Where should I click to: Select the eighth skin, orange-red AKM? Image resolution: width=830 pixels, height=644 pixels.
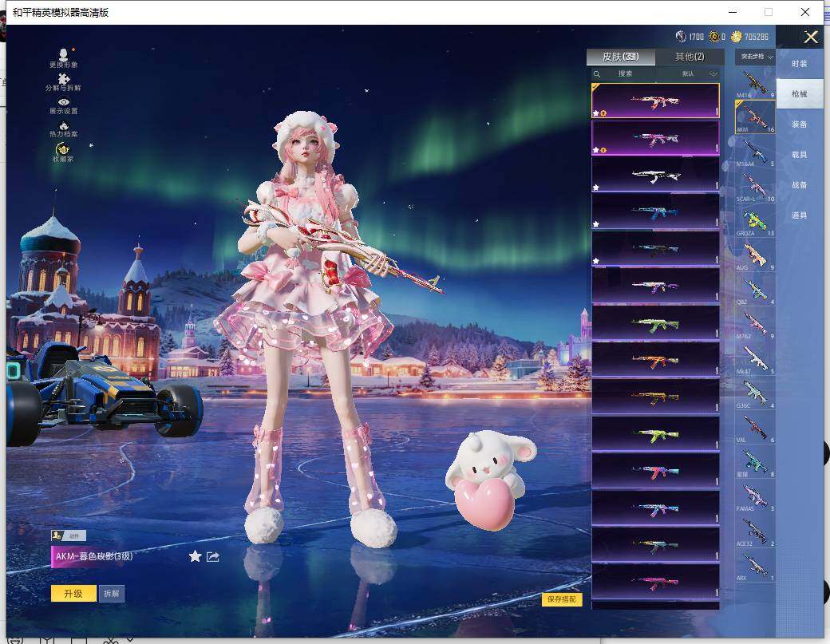[x=655, y=360]
